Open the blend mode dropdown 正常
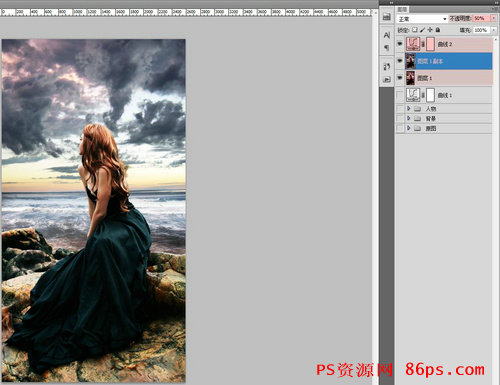The image size is (500, 385). pyautogui.click(x=422, y=19)
